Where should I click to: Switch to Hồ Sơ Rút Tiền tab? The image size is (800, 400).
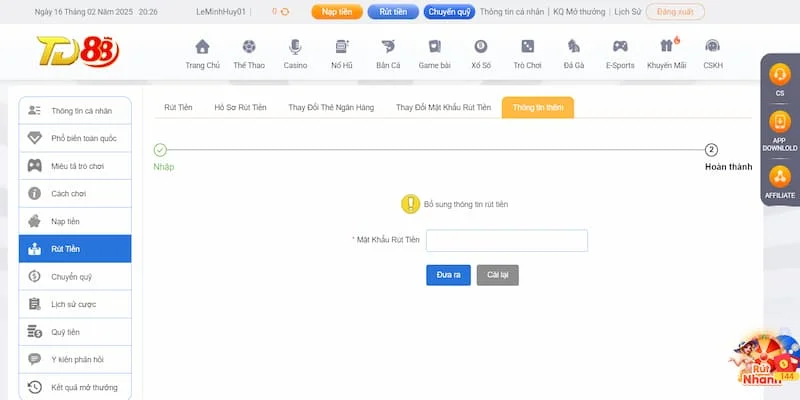240,108
